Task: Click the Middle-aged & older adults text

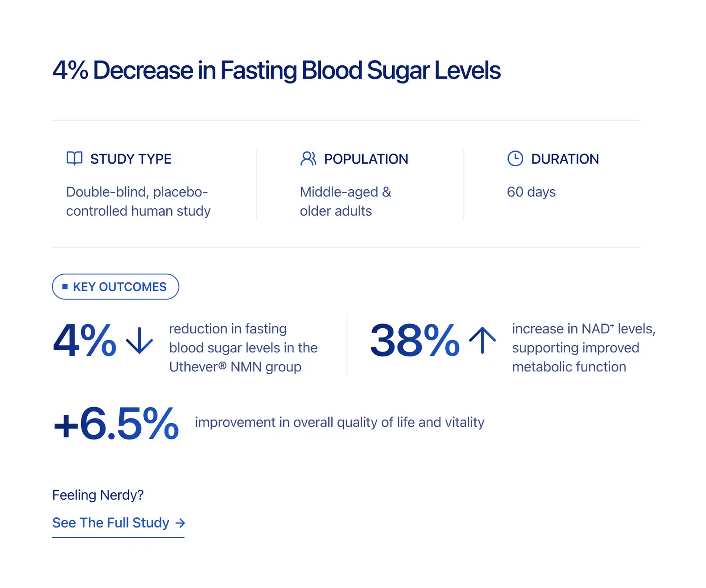Action: [x=345, y=202]
